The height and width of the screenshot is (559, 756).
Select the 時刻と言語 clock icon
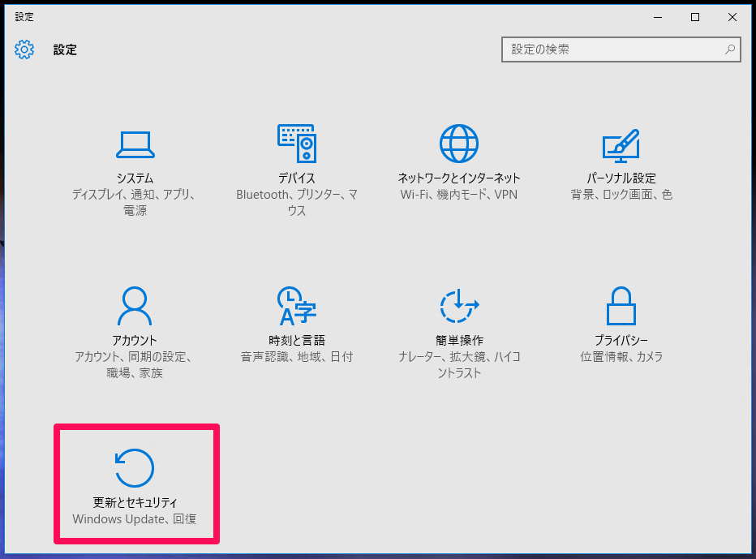click(x=297, y=304)
